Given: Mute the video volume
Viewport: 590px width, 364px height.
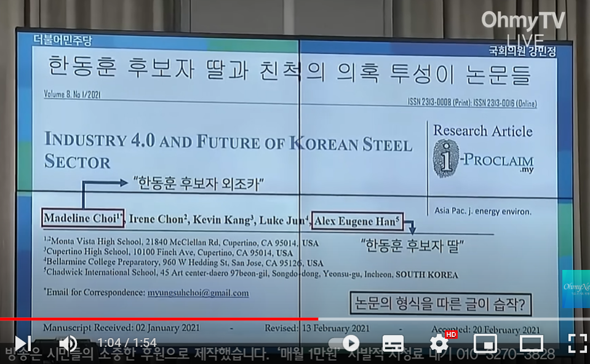Looking at the screenshot, I should (x=68, y=343).
